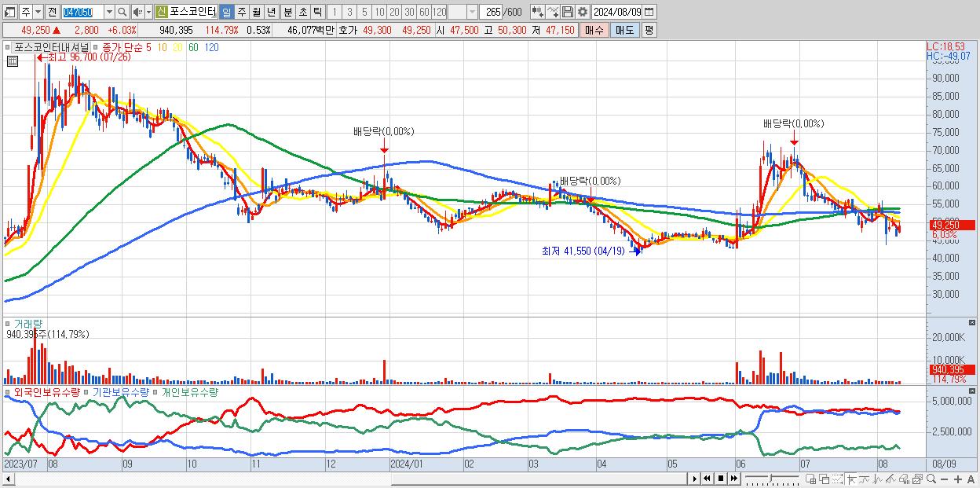
Task: Click the 기관보유수량 legend label
Action: click(x=119, y=391)
